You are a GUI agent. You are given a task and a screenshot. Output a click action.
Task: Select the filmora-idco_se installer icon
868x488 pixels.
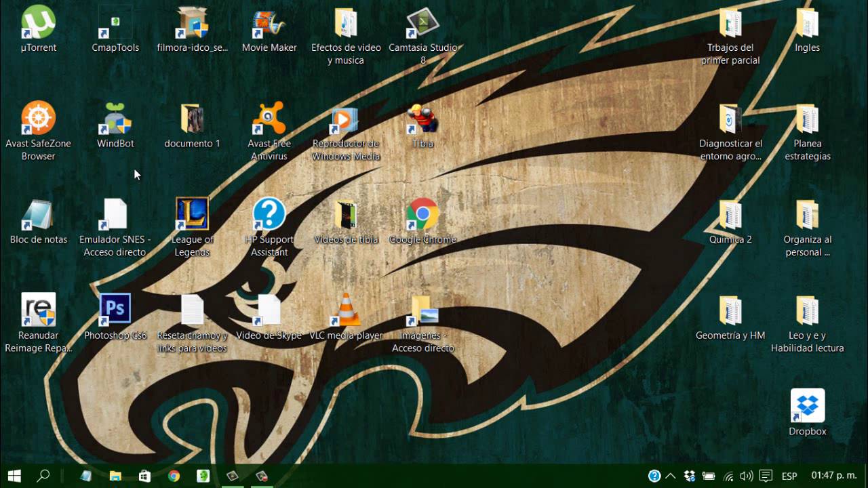(x=193, y=30)
